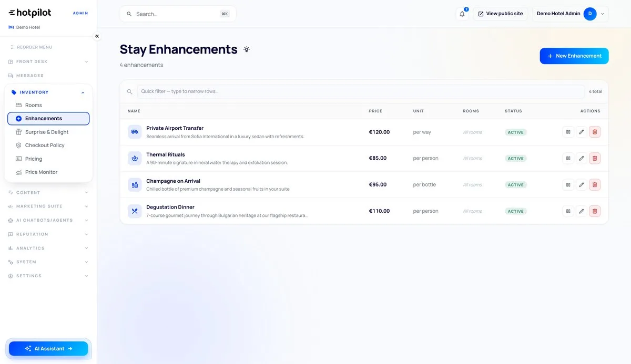The height and width of the screenshot is (364, 631).
Task: Click the Status column header
Action: 513,111
